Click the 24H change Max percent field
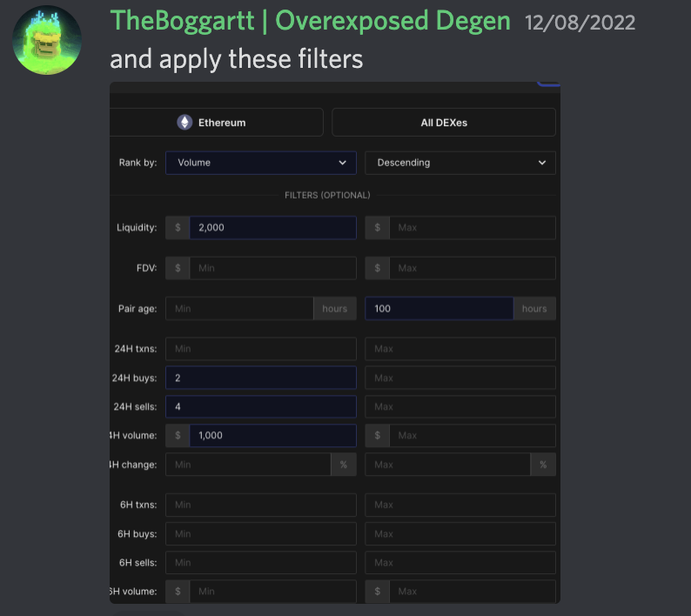The width and height of the screenshot is (691, 616). click(447, 465)
